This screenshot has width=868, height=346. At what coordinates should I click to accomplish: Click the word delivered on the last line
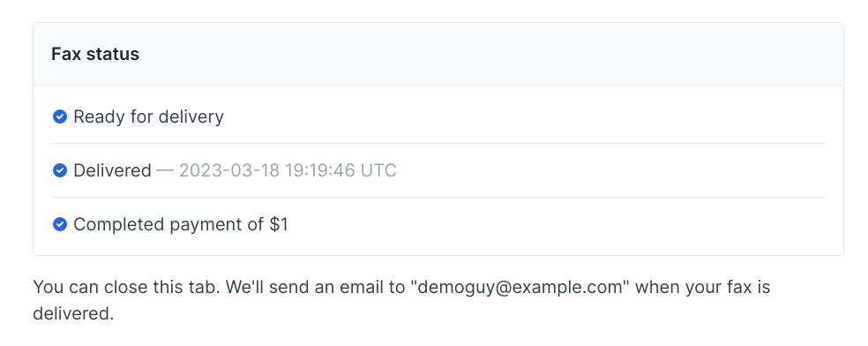click(73, 314)
